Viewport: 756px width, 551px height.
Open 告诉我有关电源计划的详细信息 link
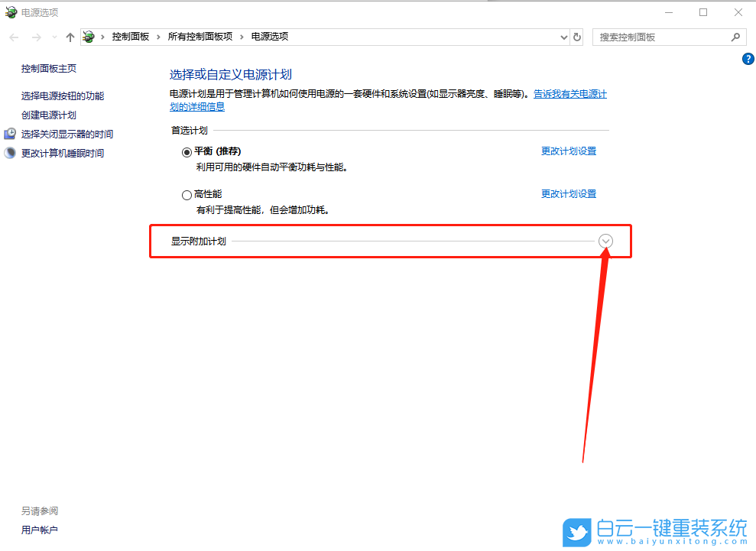coord(569,93)
